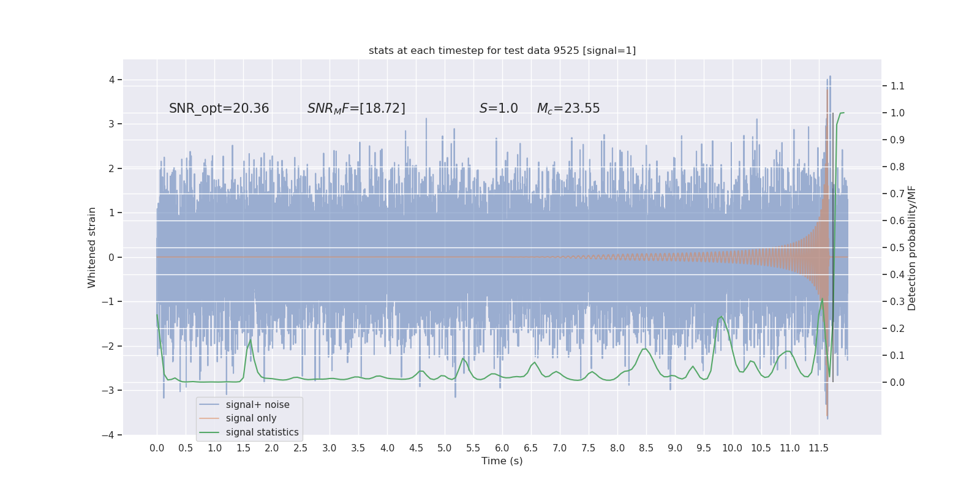This screenshot has height=490, width=980.
Task: Click the 6.0 tick label on the time axis
Action: [x=502, y=448]
